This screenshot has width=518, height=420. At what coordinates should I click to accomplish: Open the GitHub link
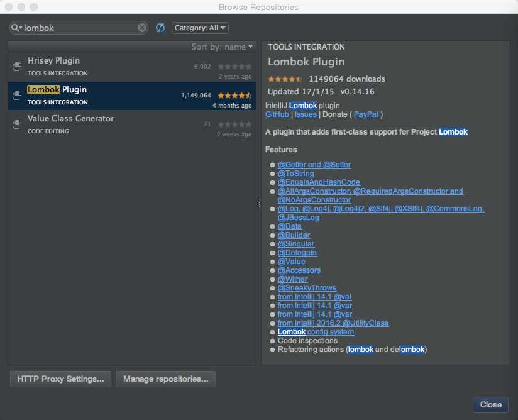click(277, 114)
